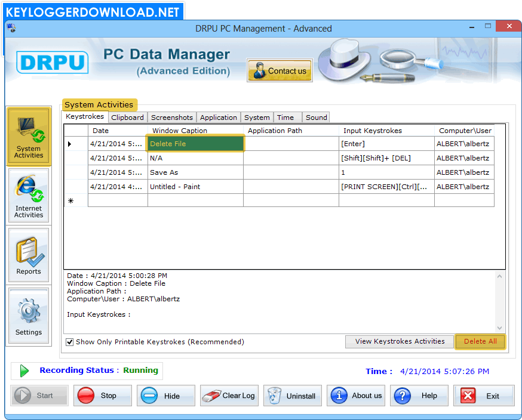Select the System tab
522x420 pixels.
(x=257, y=118)
